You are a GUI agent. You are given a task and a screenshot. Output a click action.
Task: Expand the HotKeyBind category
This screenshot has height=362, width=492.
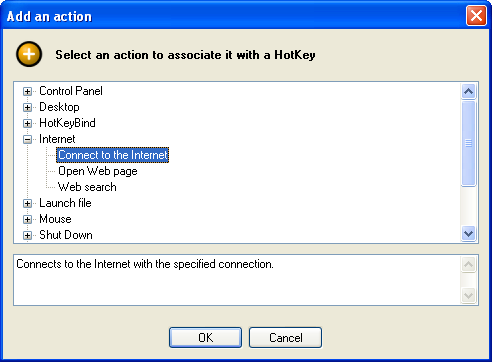point(27,123)
